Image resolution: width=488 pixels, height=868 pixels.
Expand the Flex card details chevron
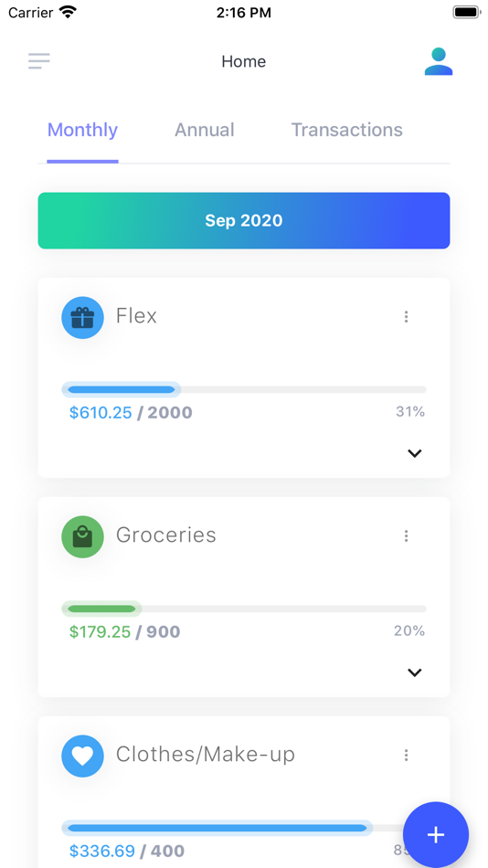pos(415,453)
